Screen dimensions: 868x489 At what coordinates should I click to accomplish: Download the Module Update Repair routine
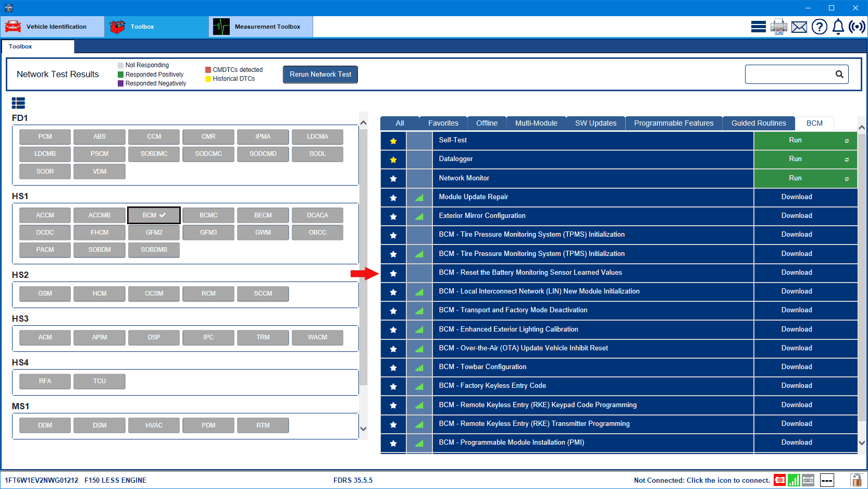(x=796, y=197)
